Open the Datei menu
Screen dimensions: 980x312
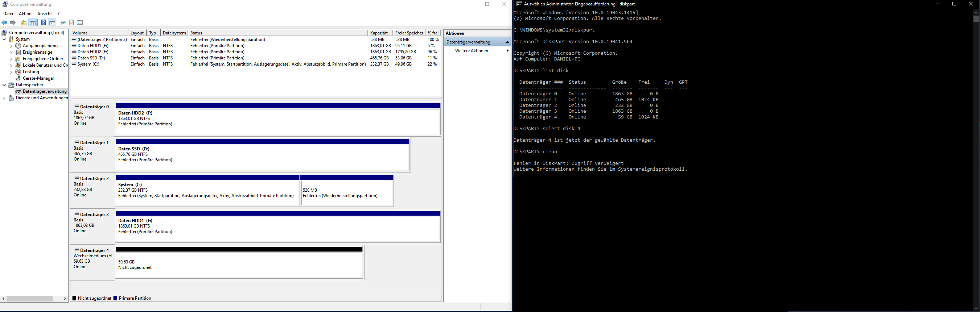pyautogui.click(x=8, y=14)
